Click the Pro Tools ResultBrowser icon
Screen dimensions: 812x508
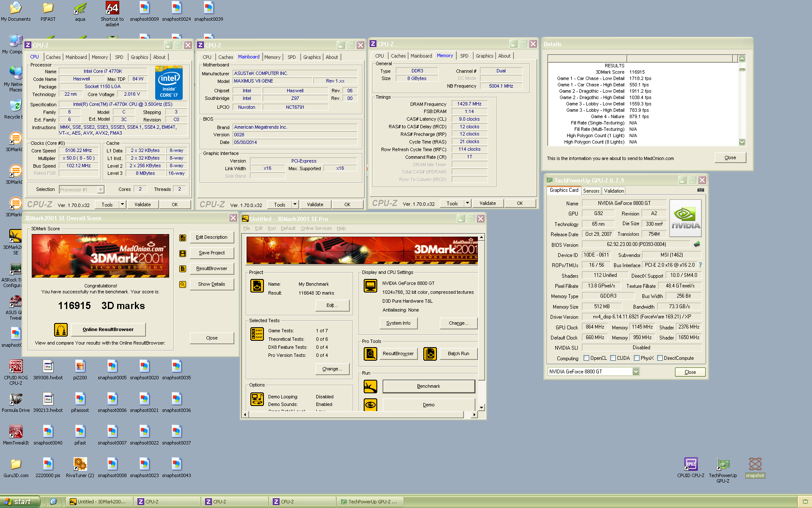tap(370, 353)
